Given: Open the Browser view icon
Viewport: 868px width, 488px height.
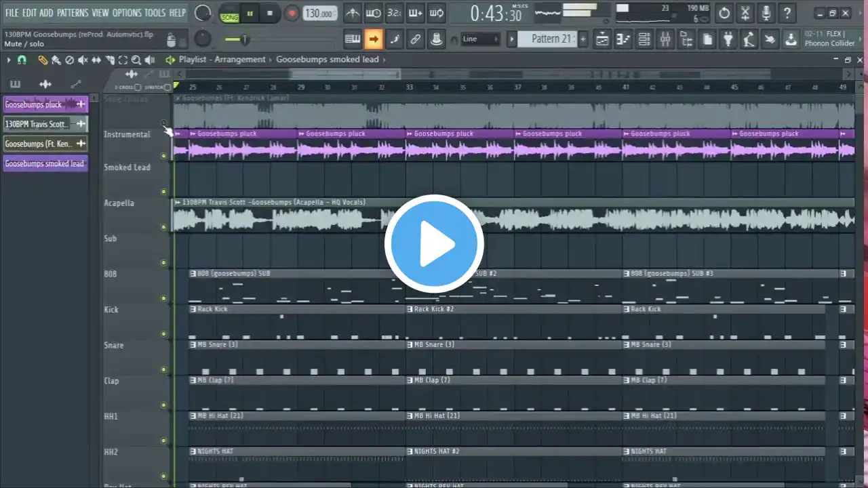Looking at the screenshot, I should [686, 39].
